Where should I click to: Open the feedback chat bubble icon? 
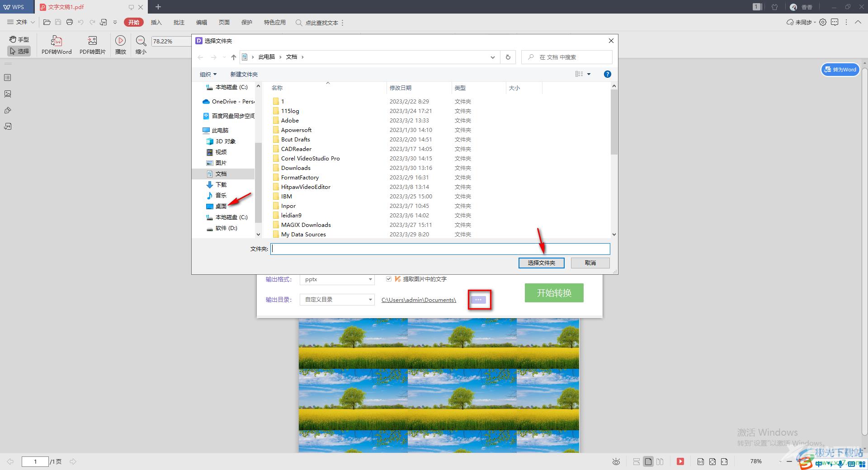(835, 22)
